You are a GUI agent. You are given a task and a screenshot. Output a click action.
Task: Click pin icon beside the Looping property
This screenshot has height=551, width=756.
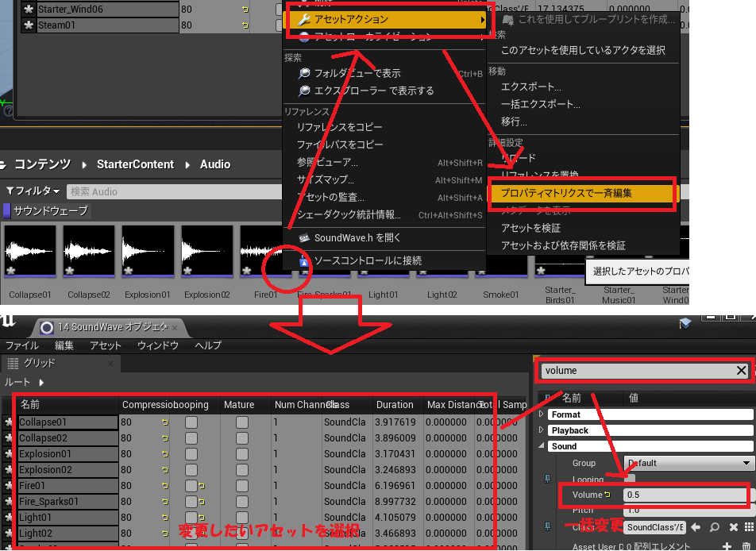548,479
